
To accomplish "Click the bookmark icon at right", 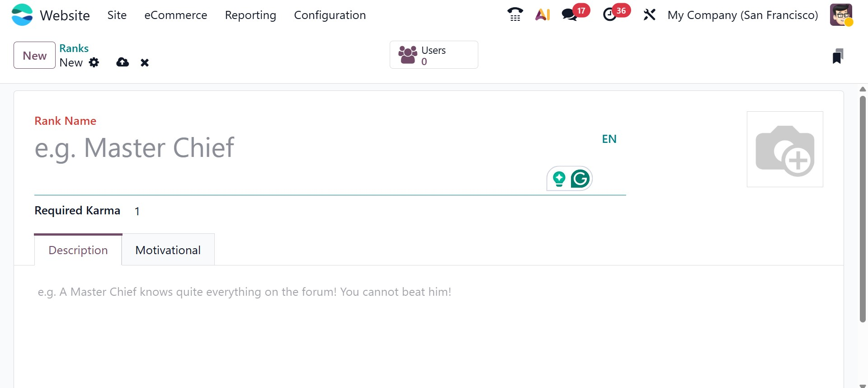I will 838,56.
